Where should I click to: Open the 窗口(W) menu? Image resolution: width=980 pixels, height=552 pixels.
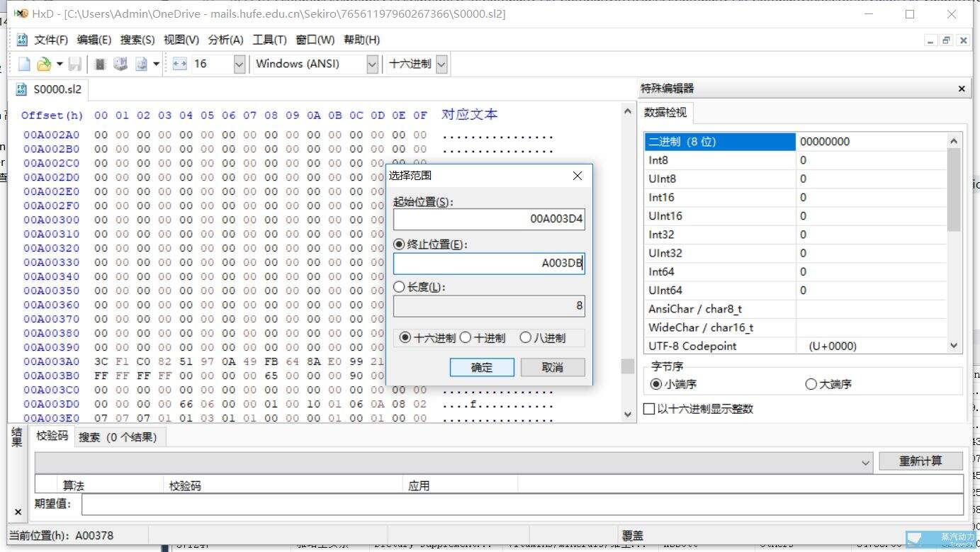click(315, 40)
